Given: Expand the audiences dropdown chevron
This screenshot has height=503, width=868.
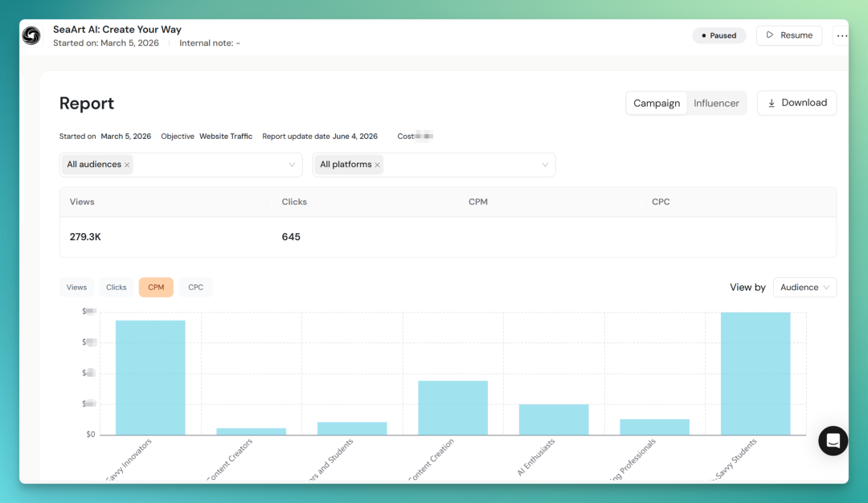Looking at the screenshot, I should [x=292, y=165].
